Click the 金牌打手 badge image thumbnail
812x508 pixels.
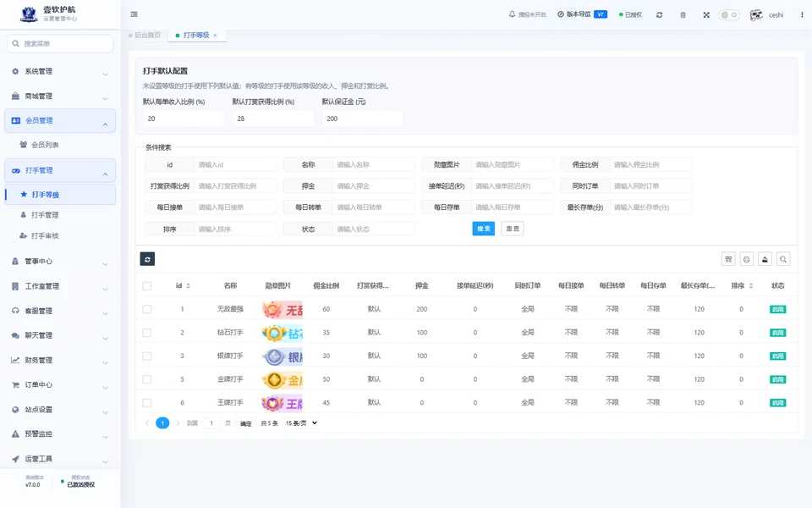pyautogui.click(x=282, y=379)
